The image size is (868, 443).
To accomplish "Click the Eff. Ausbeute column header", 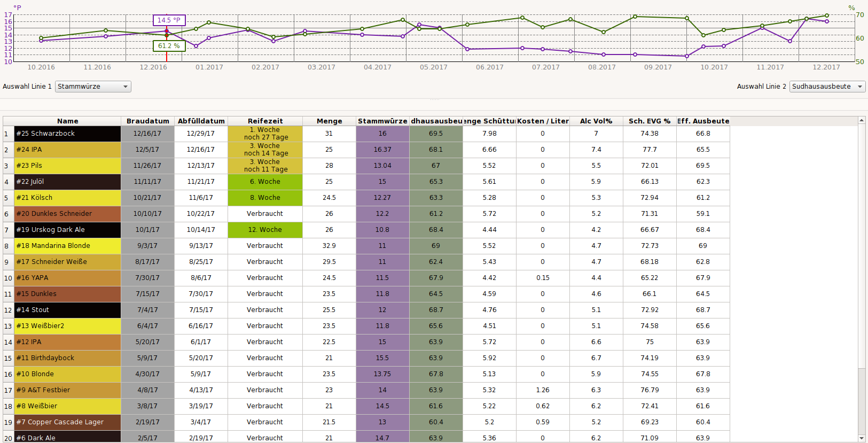I will [703, 121].
